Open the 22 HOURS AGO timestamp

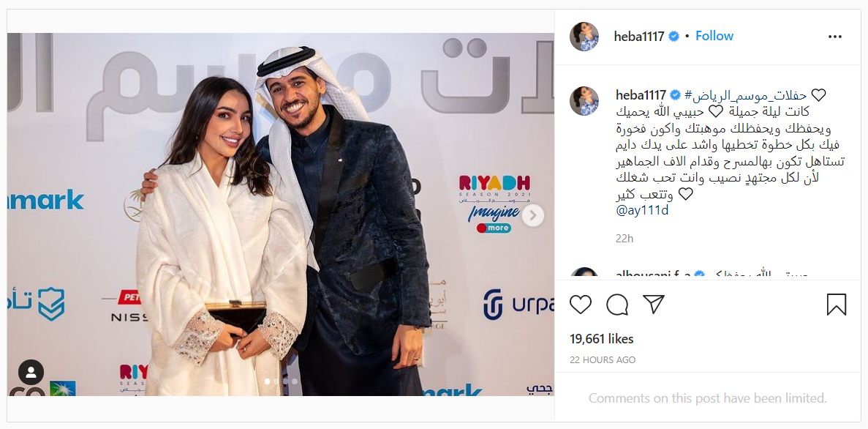pyautogui.click(x=603, y=359)
